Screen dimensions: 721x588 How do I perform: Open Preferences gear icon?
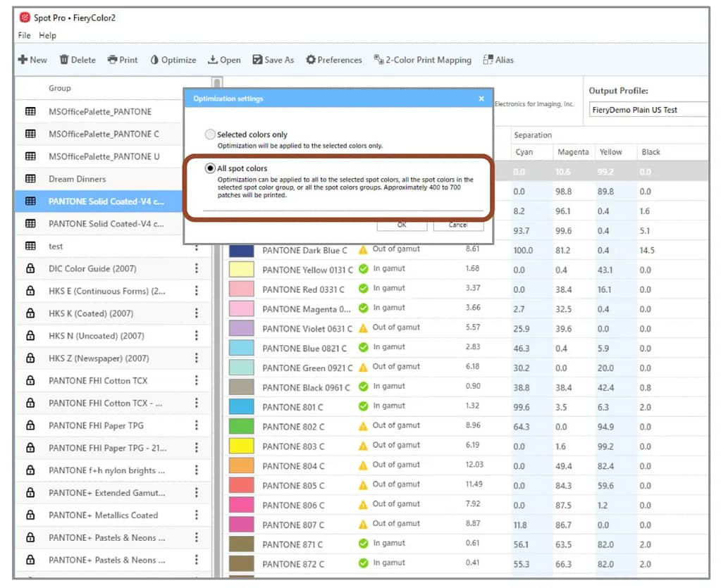pos(311,60)
